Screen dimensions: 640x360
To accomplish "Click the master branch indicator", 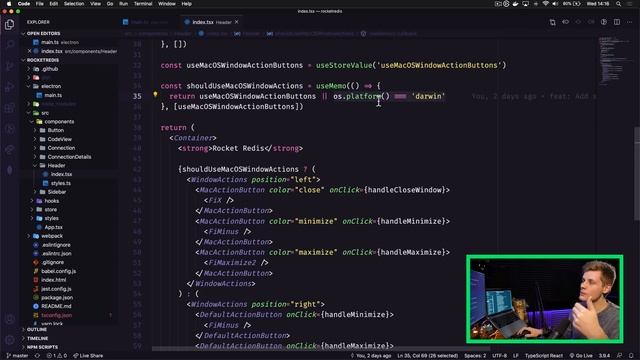I will coord(18,356).
